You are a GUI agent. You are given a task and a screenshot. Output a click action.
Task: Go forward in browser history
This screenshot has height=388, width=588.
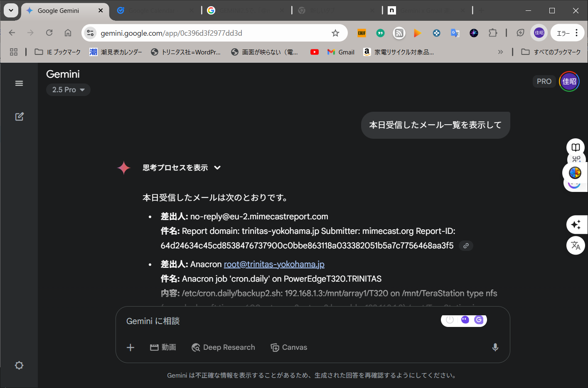coord(30,33)
